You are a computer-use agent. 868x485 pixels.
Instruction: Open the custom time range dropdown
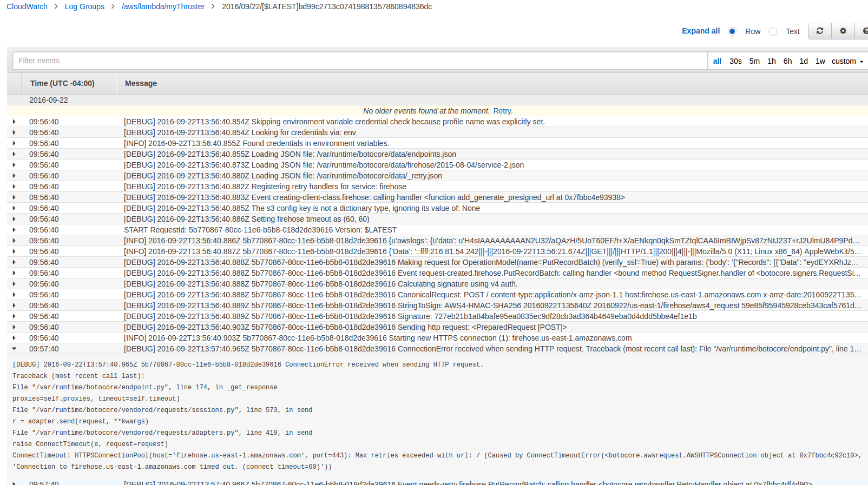click(x=847, y=61)
